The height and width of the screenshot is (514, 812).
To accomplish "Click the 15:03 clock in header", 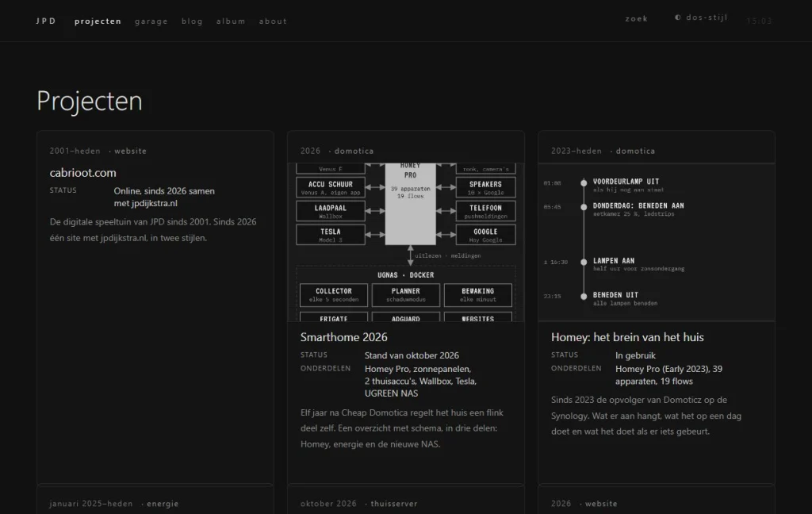I will pos(759,21).
